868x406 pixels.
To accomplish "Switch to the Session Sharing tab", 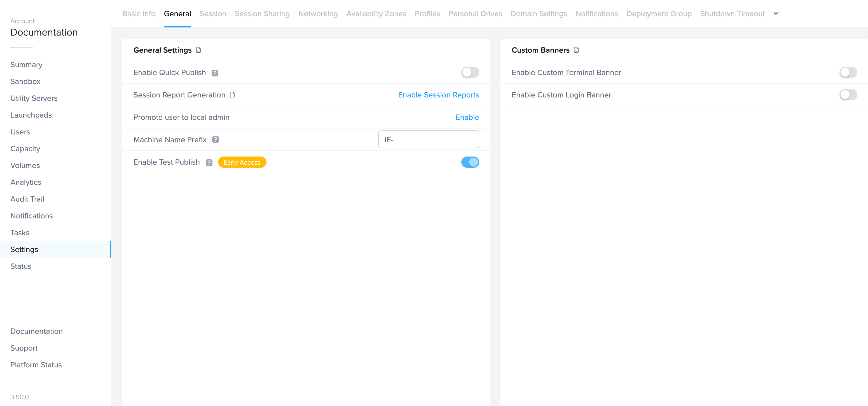I will tap(262, 14).
